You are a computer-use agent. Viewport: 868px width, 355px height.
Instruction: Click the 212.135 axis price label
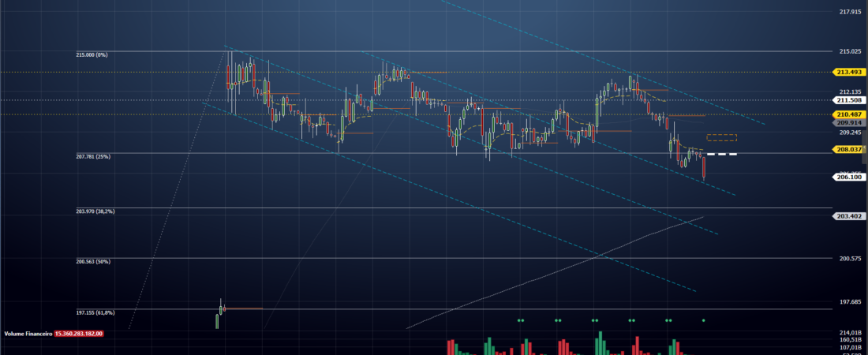[852, 92]
